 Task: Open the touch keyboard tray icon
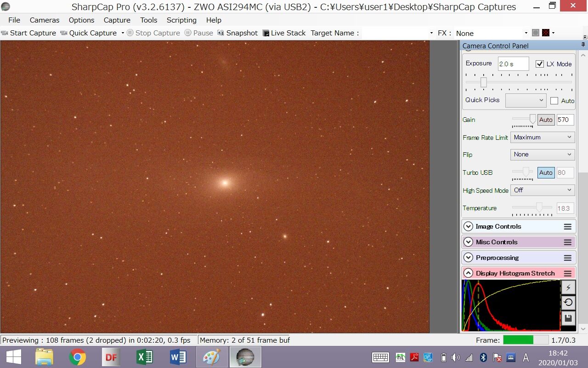coord(381,357)
